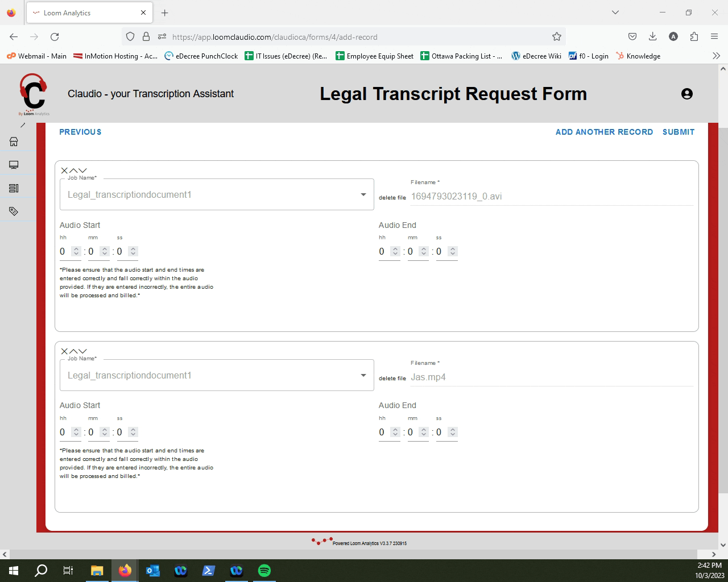Expand hidden bookmarks with the overflow chevron
The width and height of the screenshot is (728, 582).
click(x=717, y=56)
